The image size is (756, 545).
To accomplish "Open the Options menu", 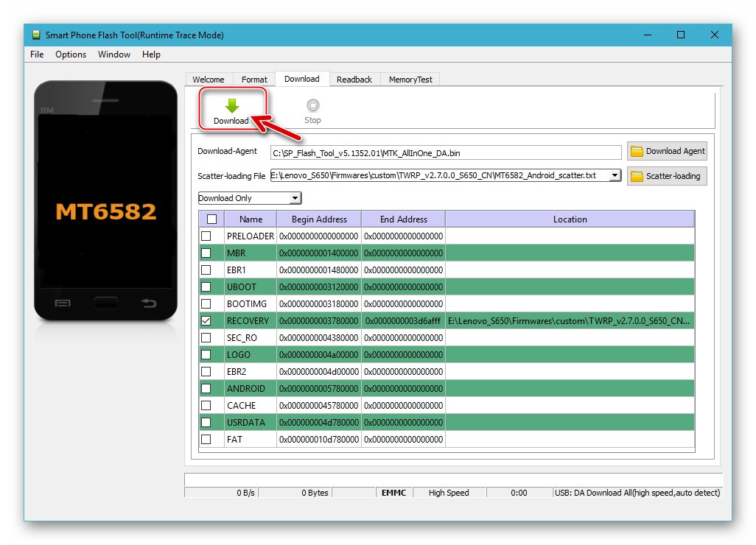I will [x=70, y=54].
